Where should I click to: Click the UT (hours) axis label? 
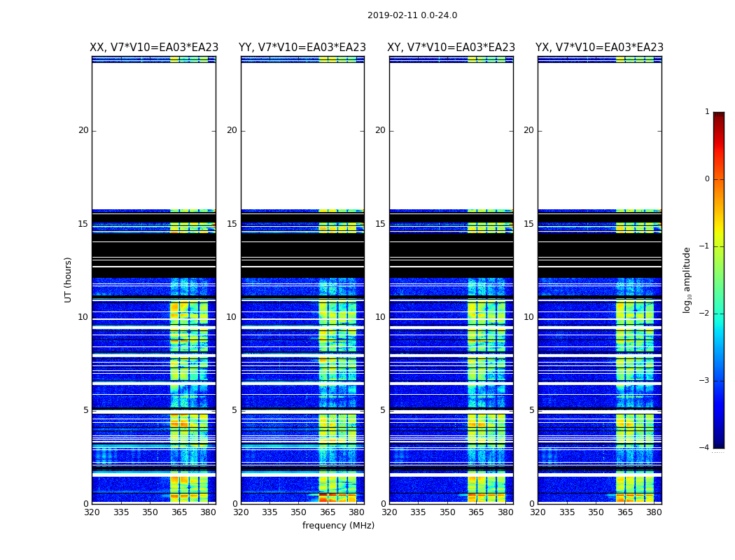pos(68,280)
